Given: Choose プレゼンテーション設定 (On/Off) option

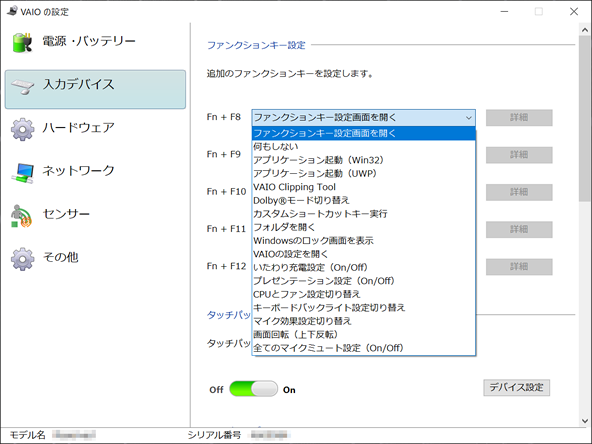Looking at the screenshot, I should point(364,281).
